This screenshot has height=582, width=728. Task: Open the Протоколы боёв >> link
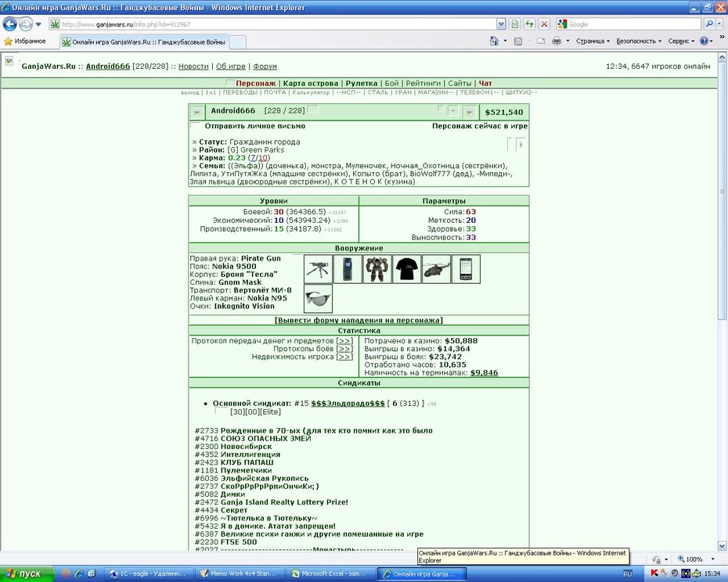point(344,349)
